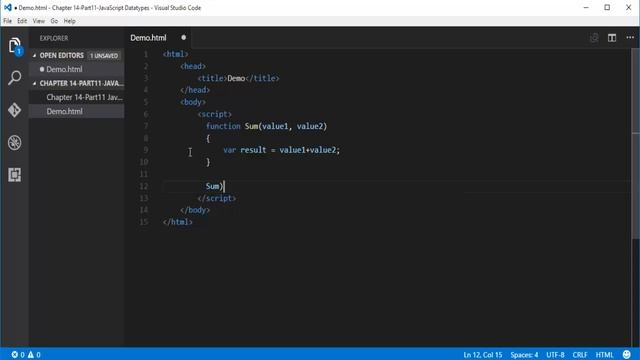Open the Extensions view in activity bar
Screen dimensions: 640x360
(15, 175)
